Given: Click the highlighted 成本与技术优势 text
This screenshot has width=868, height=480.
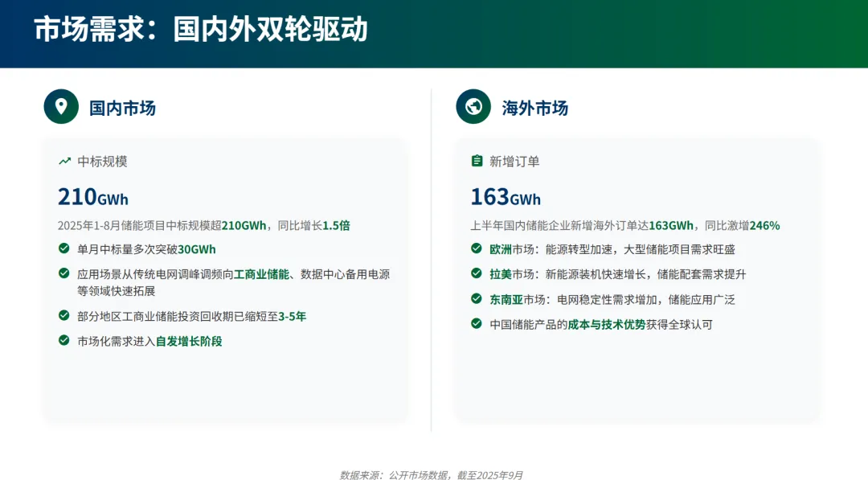Looking at the screenshot, I should (x=607, y=324).
